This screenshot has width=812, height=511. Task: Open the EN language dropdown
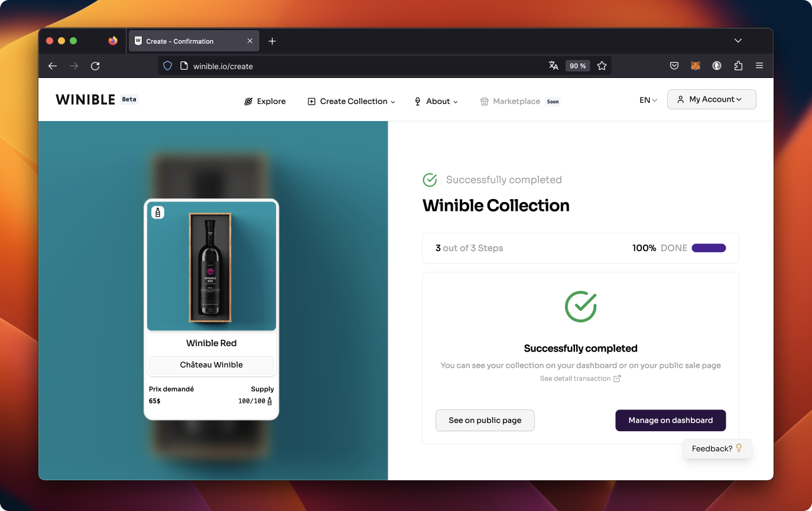coord(648,100)
